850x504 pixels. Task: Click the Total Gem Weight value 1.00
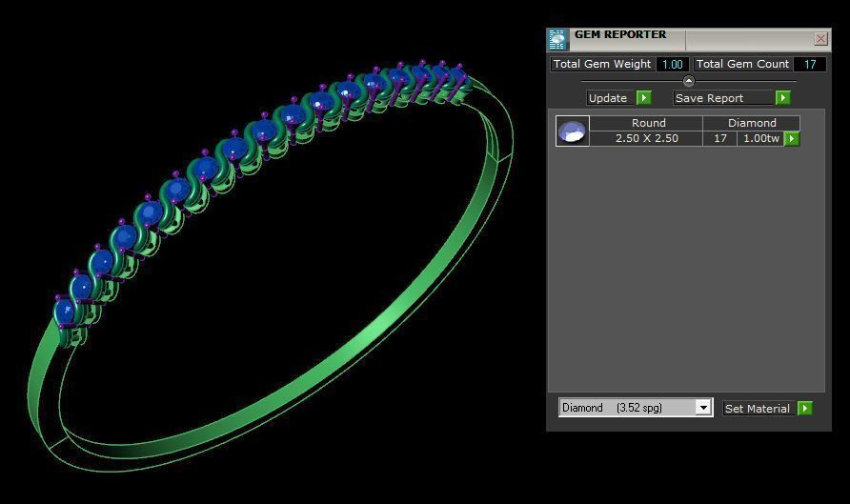(x=672, y=65)
